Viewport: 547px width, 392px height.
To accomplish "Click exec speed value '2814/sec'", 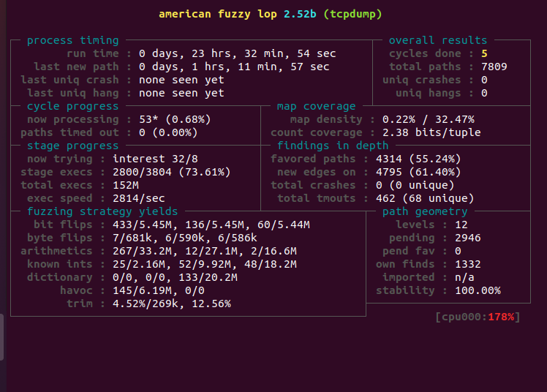I will pyautogui.click(x=139, y=198).
